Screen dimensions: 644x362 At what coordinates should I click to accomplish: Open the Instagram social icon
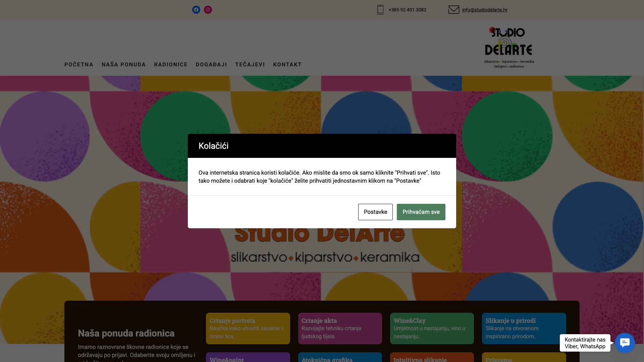pos(208,10)
